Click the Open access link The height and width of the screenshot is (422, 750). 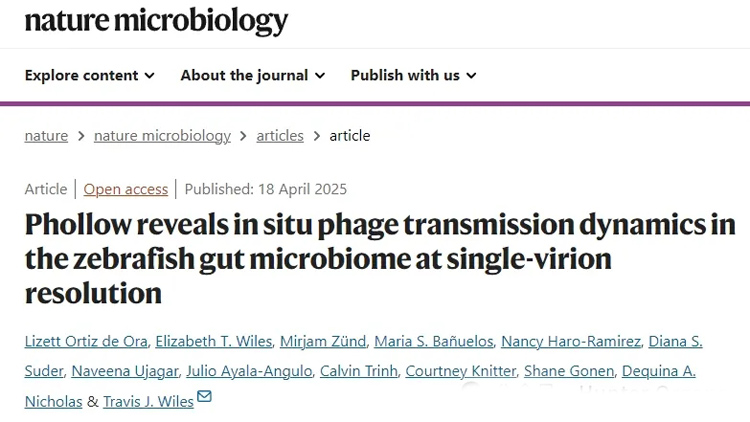[x=126, y=188]
